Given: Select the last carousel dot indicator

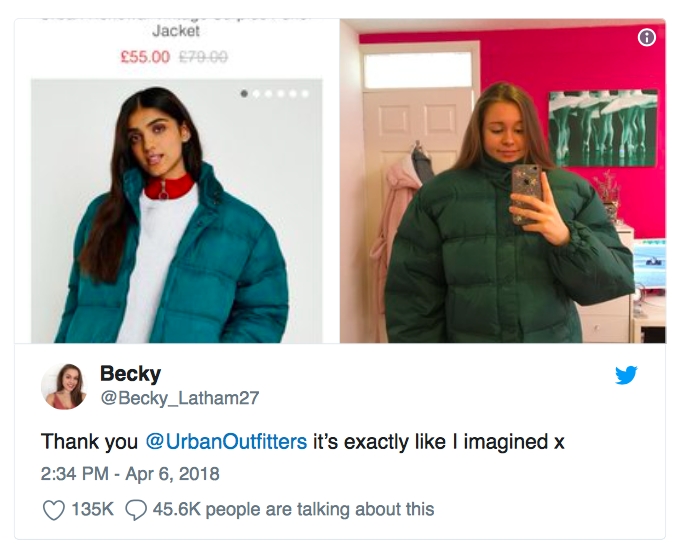Looking at the screenshot, I should pos(305,94).
